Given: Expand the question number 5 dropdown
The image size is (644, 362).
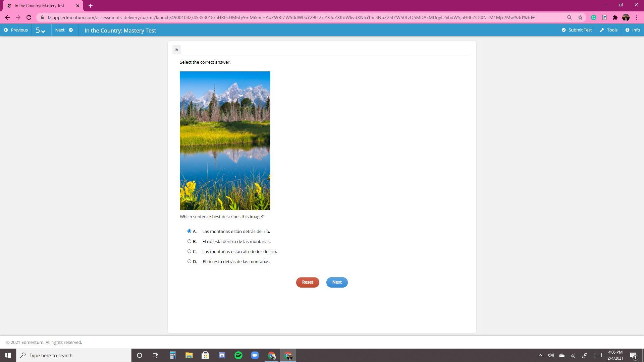Looking at the screenshot, I should point(41,30).
